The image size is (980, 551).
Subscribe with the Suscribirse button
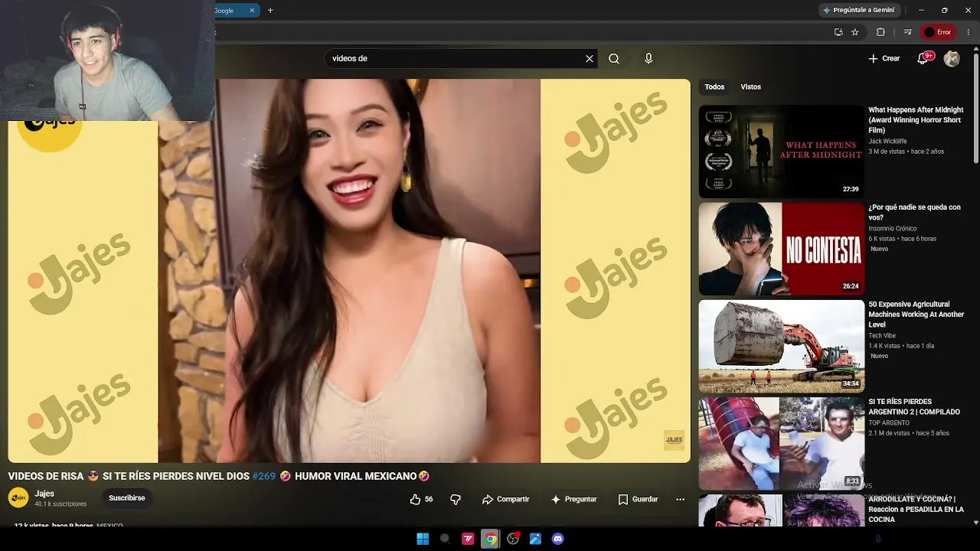(x=127, y=498)
